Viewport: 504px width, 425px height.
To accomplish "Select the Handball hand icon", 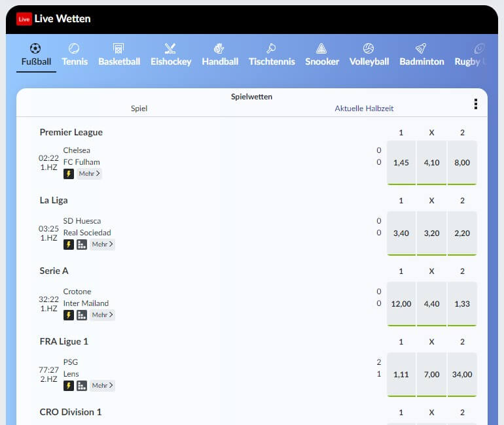I will (x=219, y=48).
